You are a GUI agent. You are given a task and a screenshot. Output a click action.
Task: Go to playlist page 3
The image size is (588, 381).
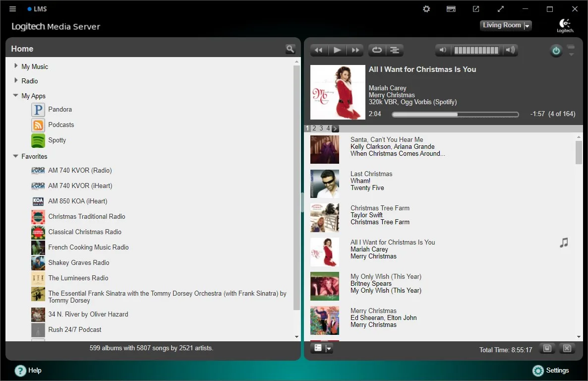(x=321, y=128)
